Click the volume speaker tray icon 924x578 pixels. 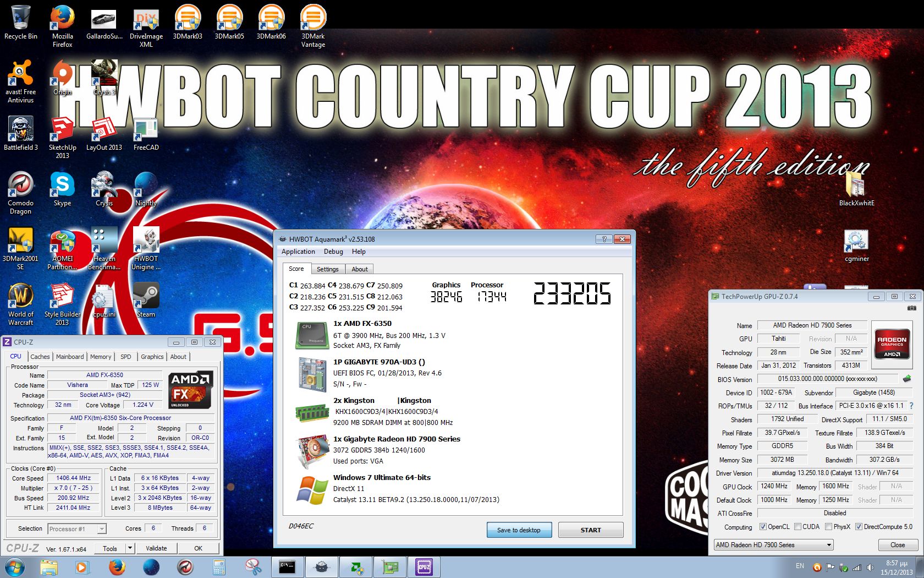coord(870,567)
